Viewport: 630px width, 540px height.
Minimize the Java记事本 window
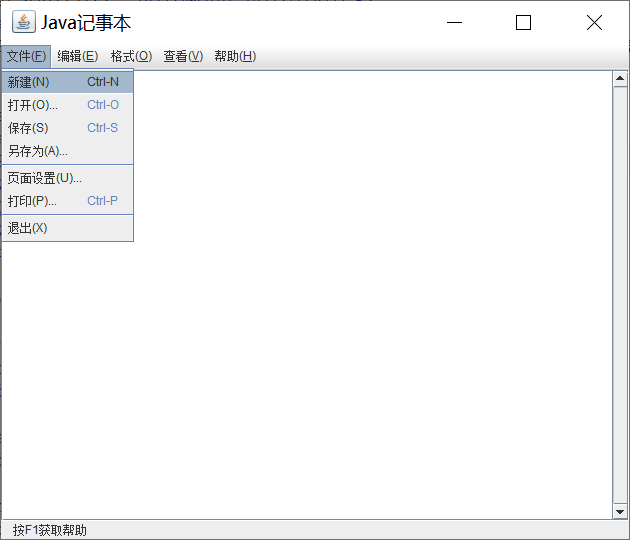[x=454, y=22]
